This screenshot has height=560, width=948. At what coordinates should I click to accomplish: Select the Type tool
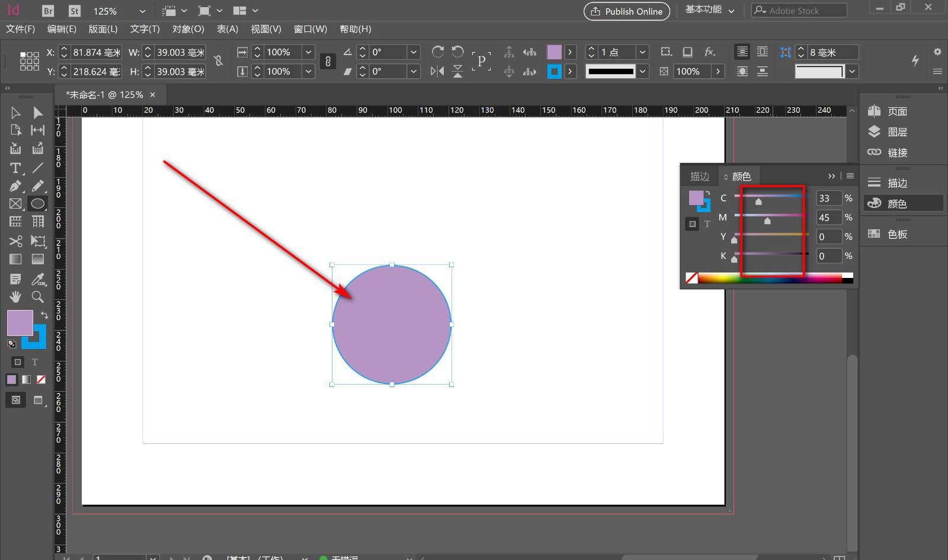click(15, 168)
